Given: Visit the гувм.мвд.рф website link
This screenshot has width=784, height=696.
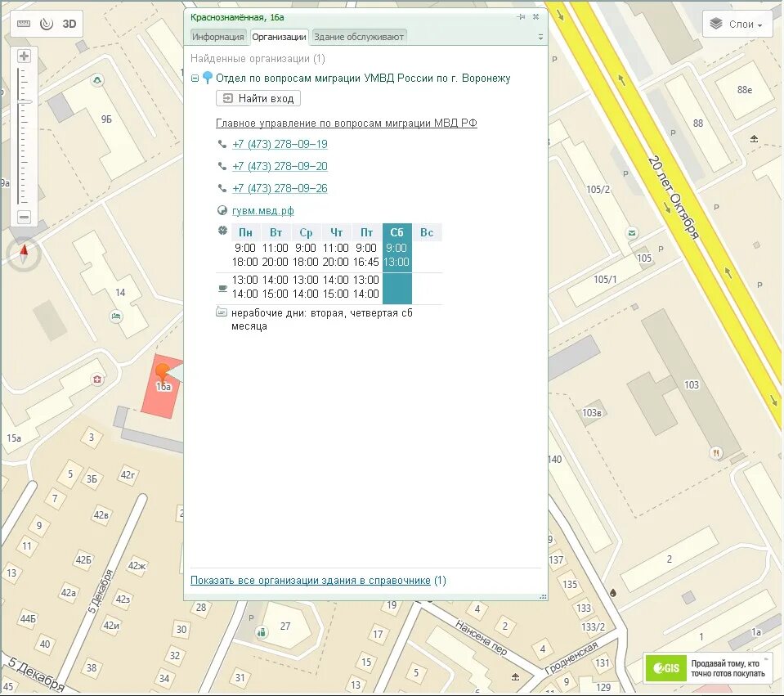Looking at the screenshot, I should [262, 211].
